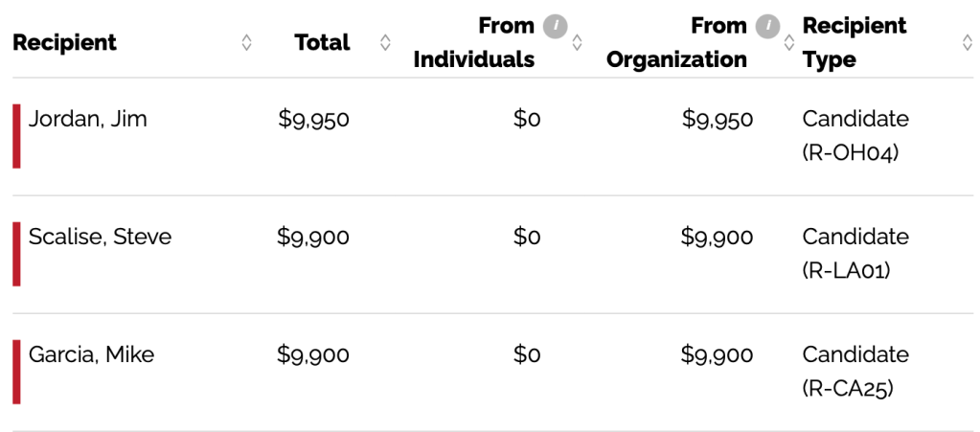
Task: Open the Jordan, Jim recipient entry
Action: 88,120
